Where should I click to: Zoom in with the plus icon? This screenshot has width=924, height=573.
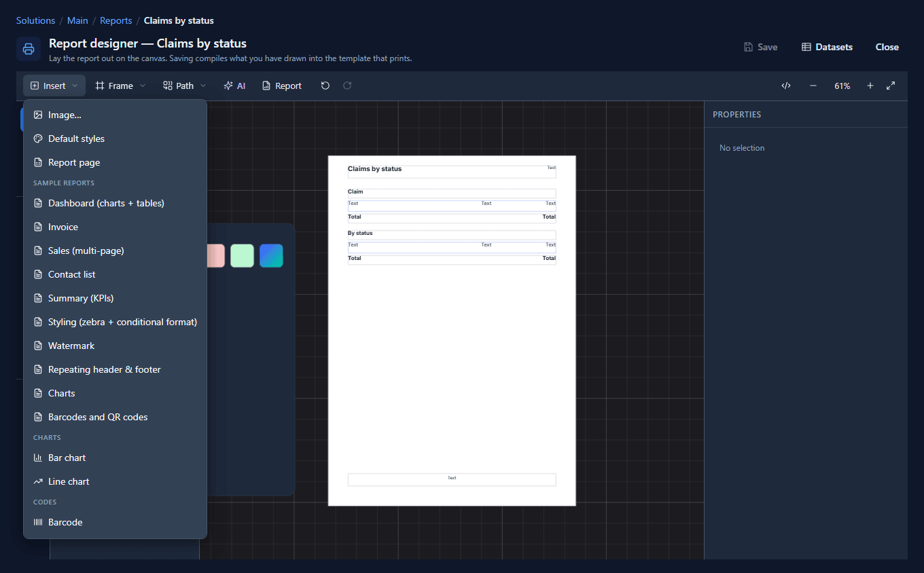coord(870,86)
